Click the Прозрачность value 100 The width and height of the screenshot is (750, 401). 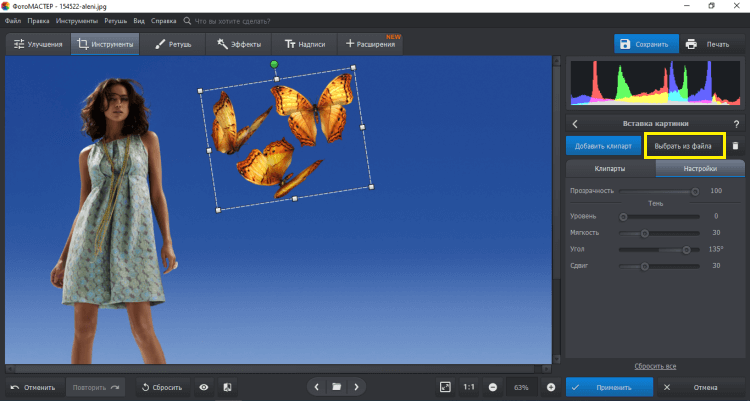click(x=716, y=191)
